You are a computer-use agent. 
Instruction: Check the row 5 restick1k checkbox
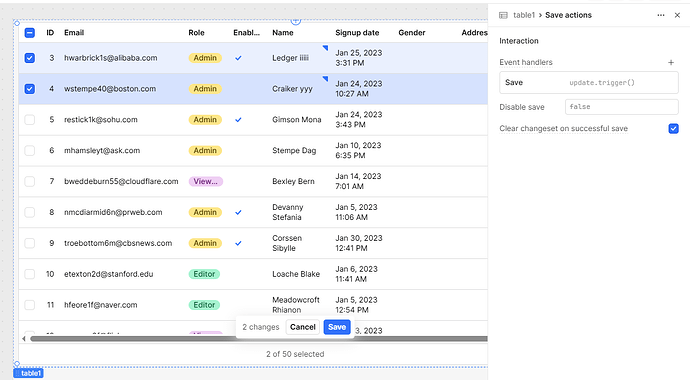click(x=29, y=120)
